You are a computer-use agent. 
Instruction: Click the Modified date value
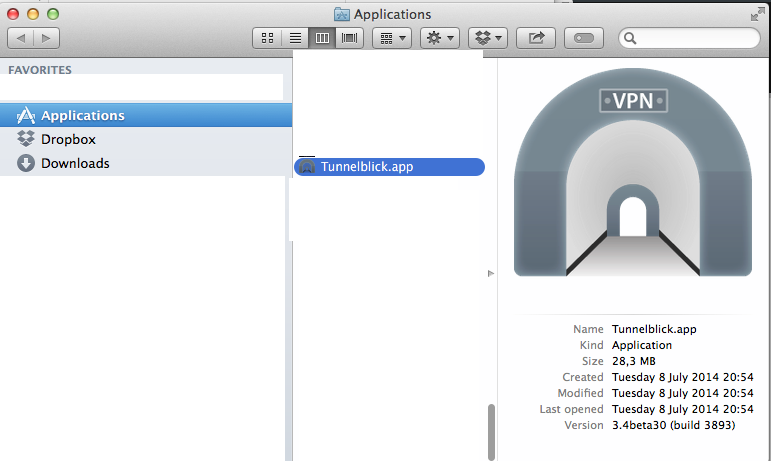coord(682,393)
